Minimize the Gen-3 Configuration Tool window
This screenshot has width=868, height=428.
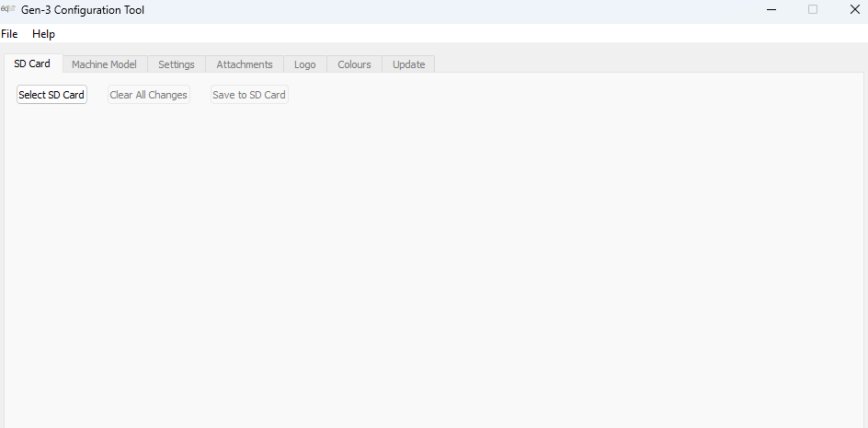coord(771,9)
